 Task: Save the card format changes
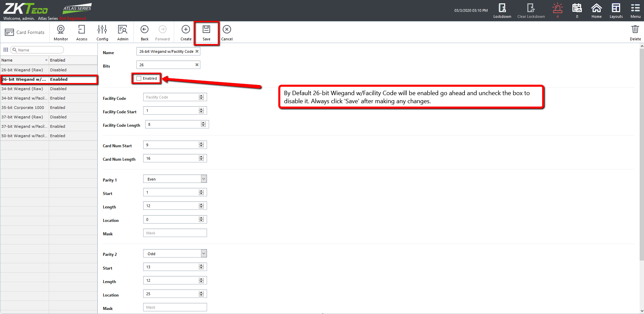pos(206,33)
